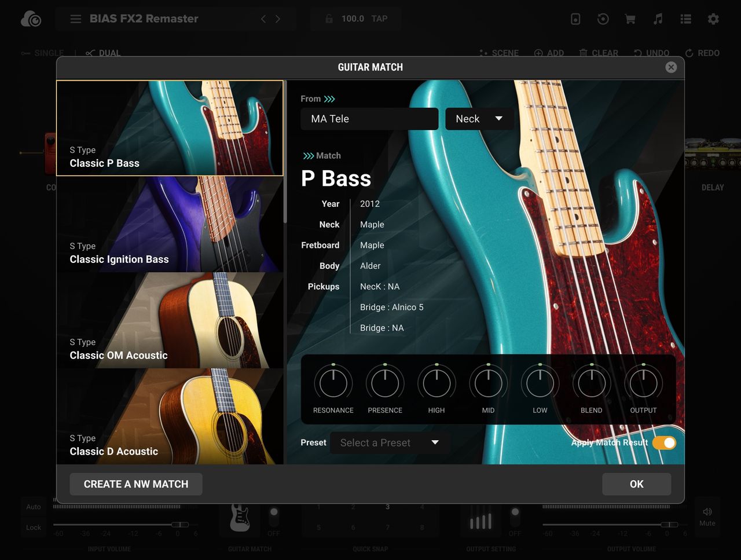Click the input volume slider handle
The width and height of the screenshot is (741, 560).
coord(180,524)
